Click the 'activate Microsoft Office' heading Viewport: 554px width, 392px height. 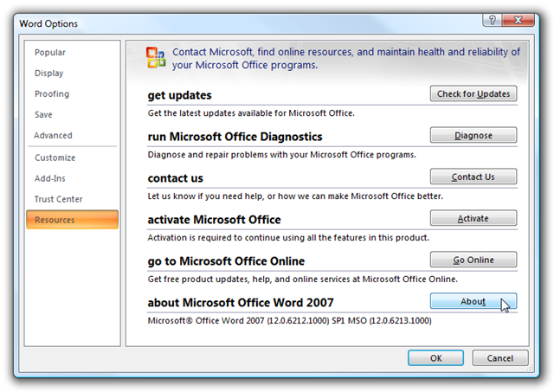[x=214, y=220]
